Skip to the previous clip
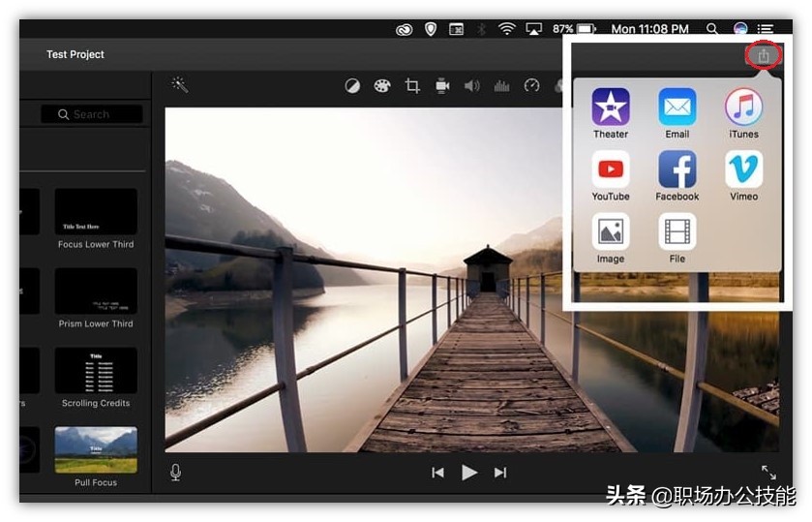The width and height of the screenshot is (812, 522). coord(437,473)
